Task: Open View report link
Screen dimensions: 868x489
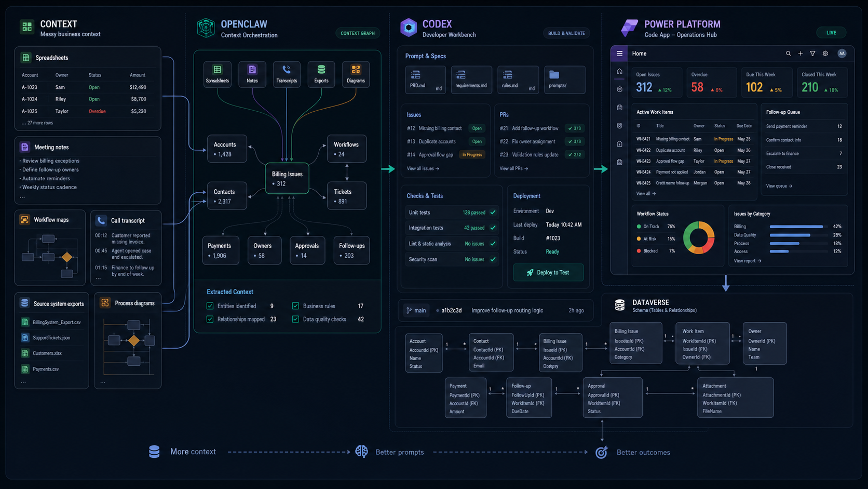Action: (748, 261)
